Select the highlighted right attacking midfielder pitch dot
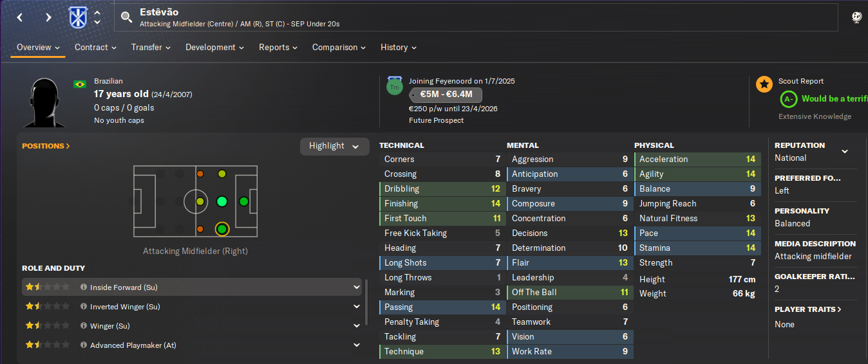Image resolution: width=868 pixels, height=364 pixels. point(222,229)
